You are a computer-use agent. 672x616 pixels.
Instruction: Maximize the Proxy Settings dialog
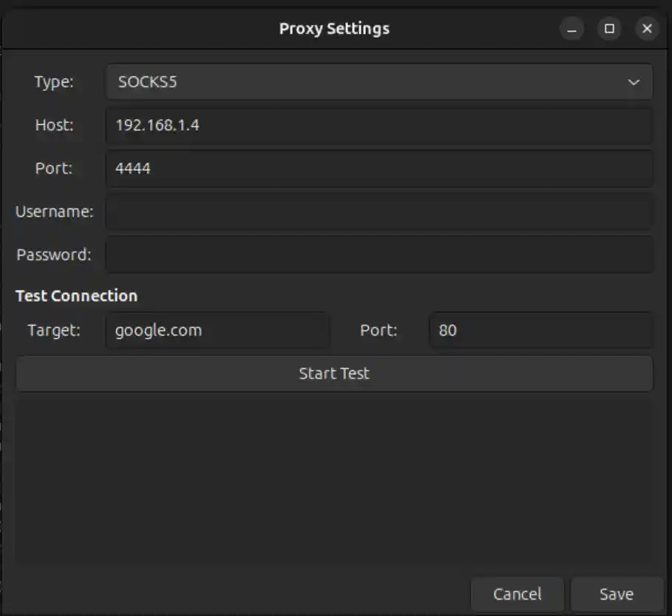pos(609,29)
